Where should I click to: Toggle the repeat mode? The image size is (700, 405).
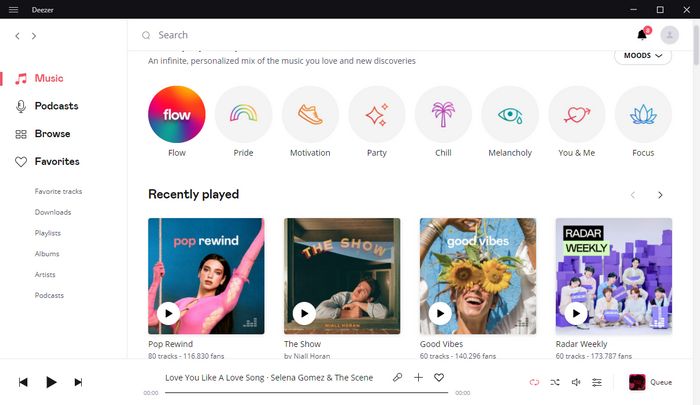tap(534, 382)
